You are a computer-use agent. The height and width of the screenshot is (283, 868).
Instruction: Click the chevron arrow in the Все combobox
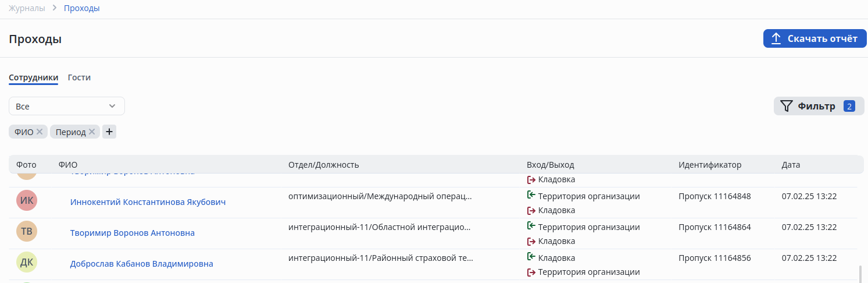[112, 106]
